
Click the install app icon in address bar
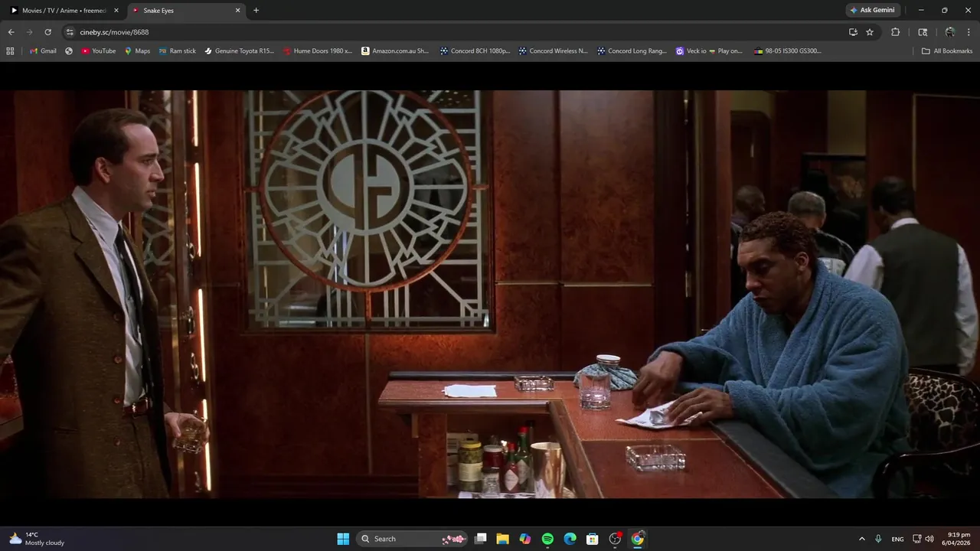point(853,32)
